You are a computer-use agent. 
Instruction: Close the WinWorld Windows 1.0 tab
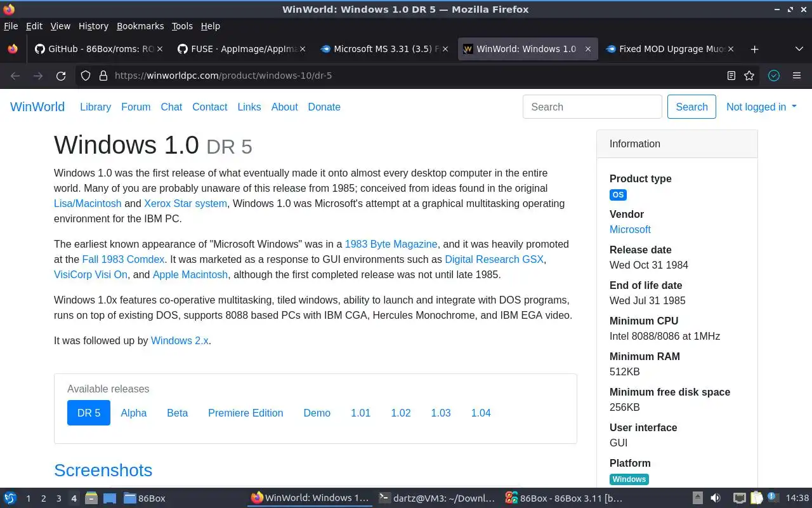[x=588, y=49]
